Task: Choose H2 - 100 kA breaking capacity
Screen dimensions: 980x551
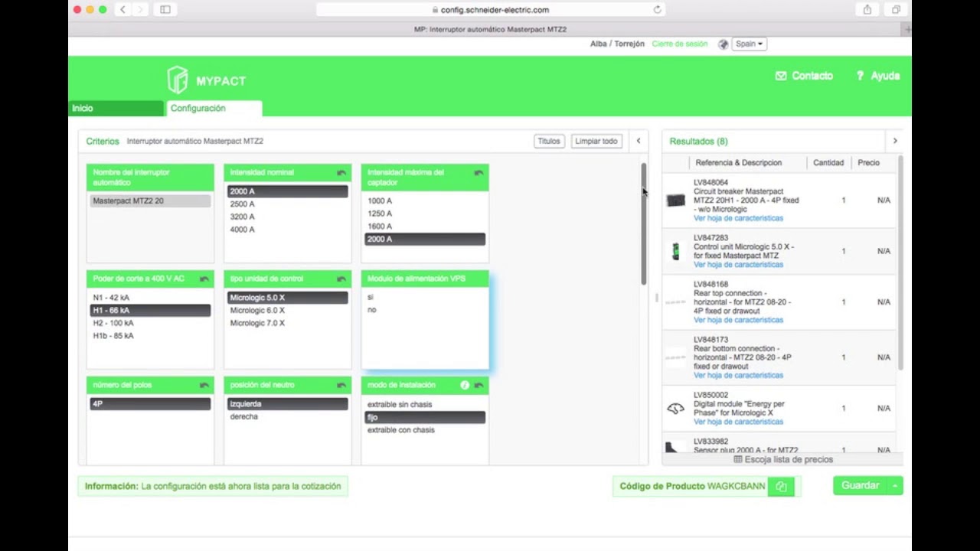Action: pyautogui.click(x=150, y=323)
